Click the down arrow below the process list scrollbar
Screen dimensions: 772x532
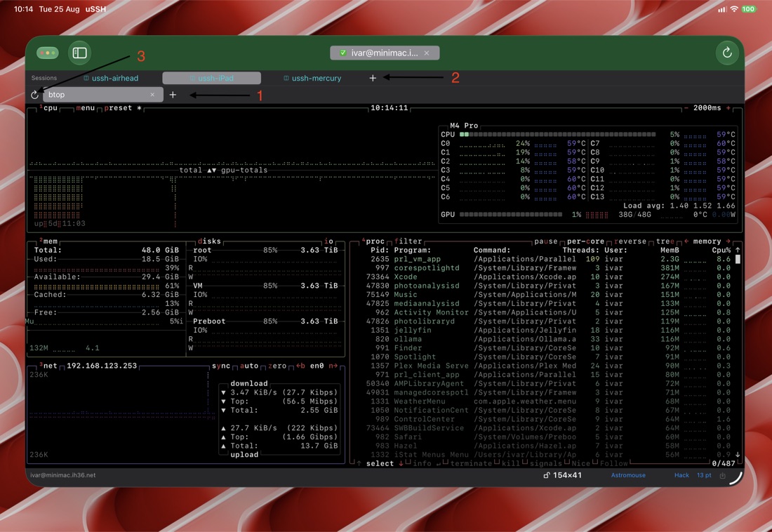click(738, 455)
